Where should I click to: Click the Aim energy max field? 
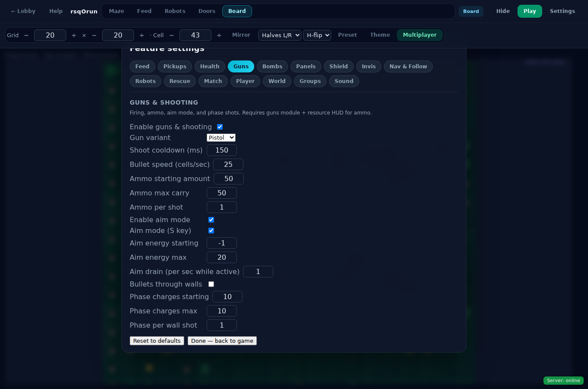(222, 257)
